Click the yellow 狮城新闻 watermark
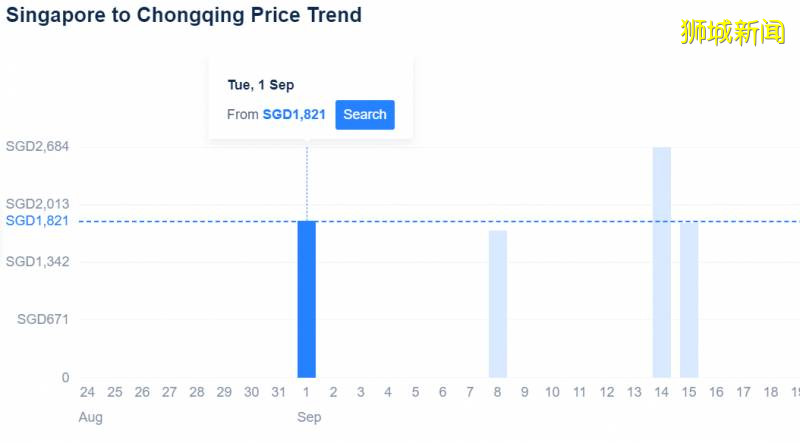 (x=733, y=32)
